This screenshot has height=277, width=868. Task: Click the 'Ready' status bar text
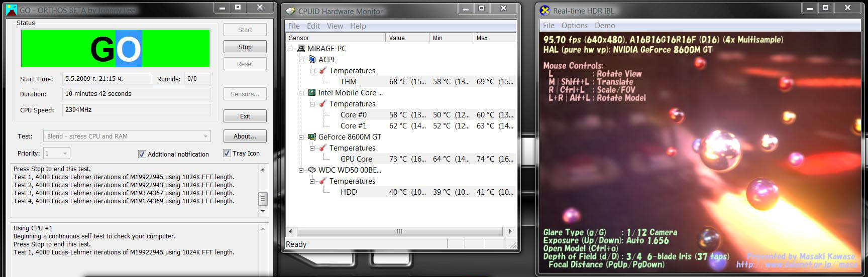[296, 244]
